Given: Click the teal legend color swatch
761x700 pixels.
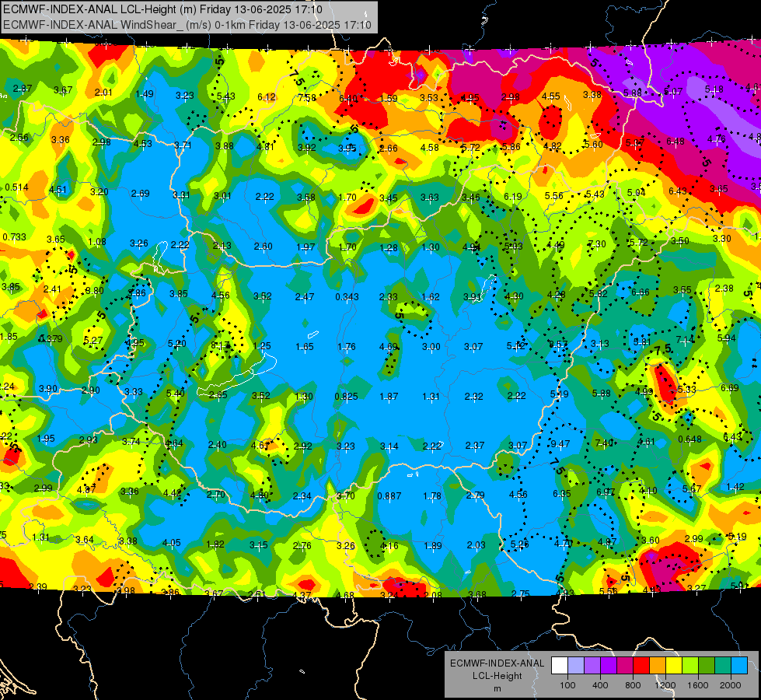Looking at the screenshot, I should coord(723,666).
